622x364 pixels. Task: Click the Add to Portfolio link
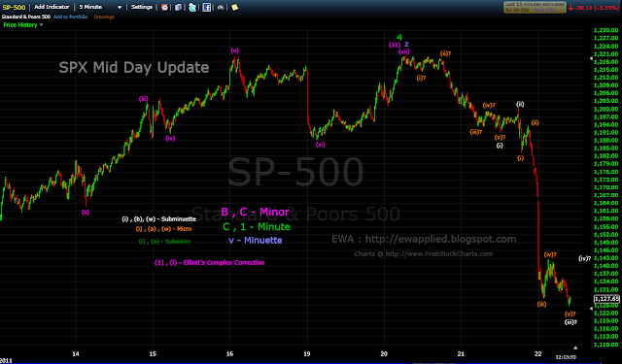coord(70,17)
